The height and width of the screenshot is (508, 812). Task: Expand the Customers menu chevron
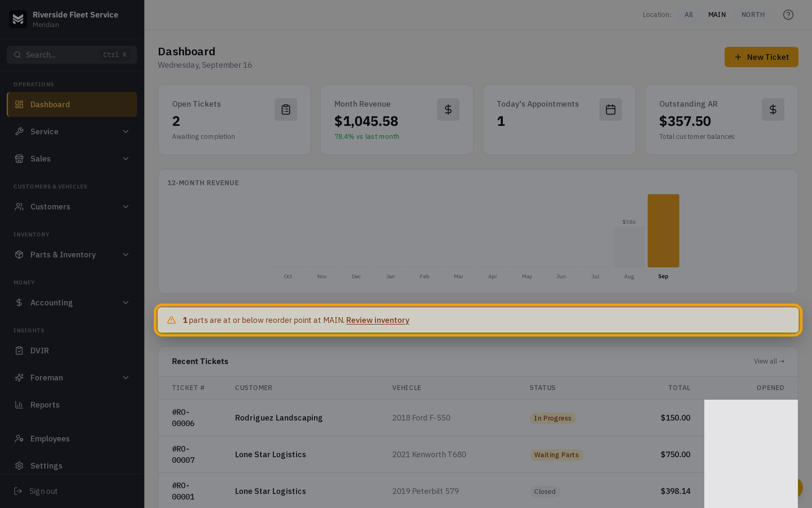click(x=126, y=207)
